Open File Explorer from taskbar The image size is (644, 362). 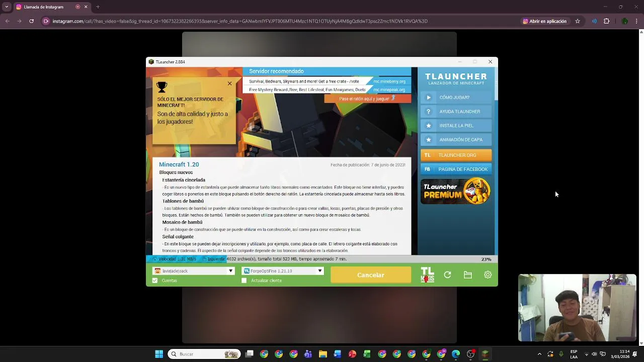coord(323,354)
